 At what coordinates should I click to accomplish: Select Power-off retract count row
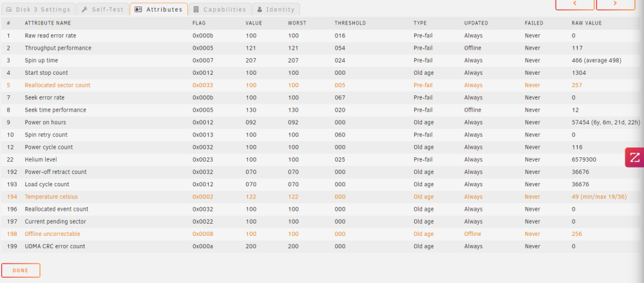[x=322, y=172]
